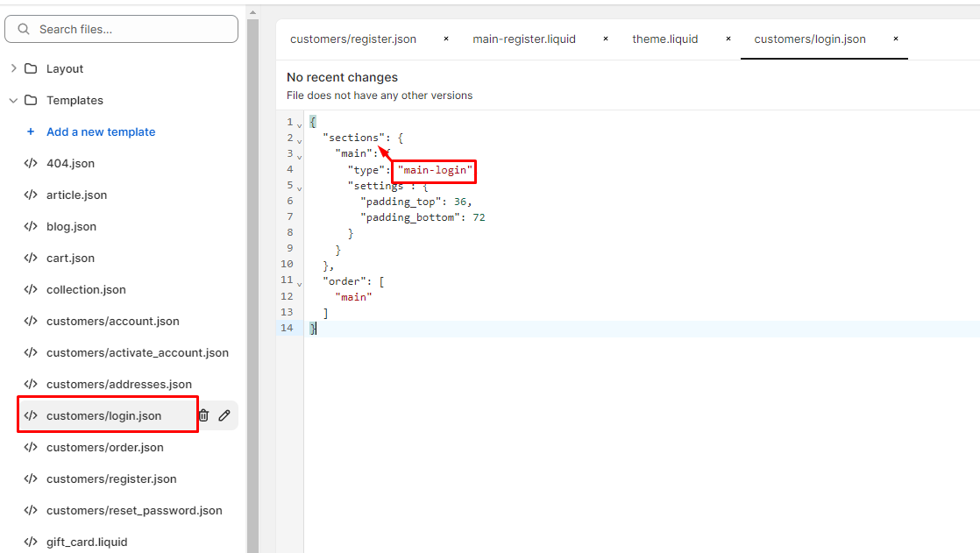Switch to main-register.liquid tab

524,39
